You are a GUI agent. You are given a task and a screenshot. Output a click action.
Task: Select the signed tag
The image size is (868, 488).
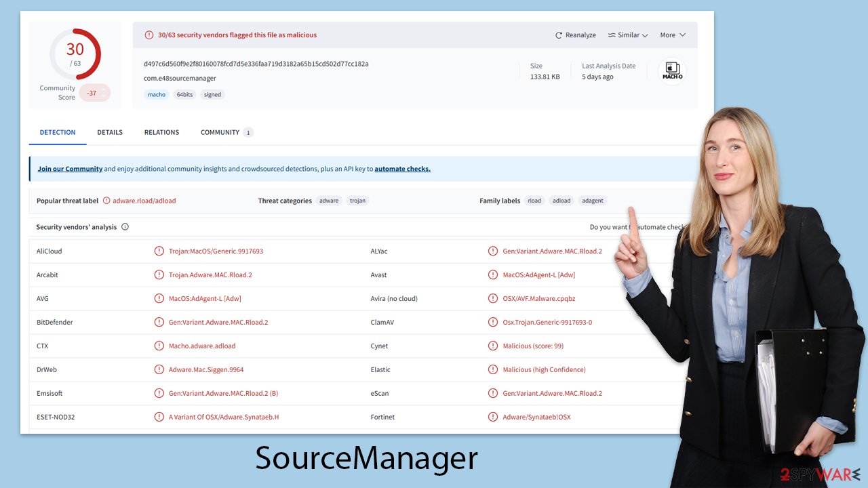coord(213,95)
